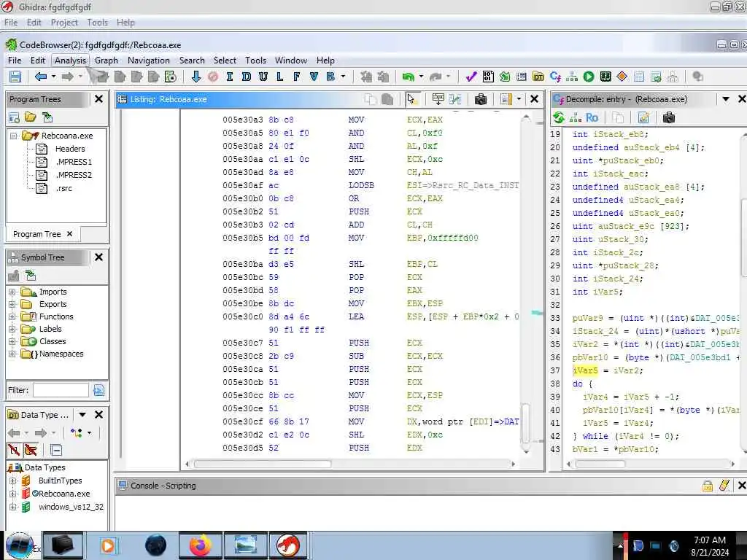Image resolution: width=747 pixels, height=560 pixels.
Task: Open the Data Type Manager menu dropdown triangle
Action: (x=82, y=415)
